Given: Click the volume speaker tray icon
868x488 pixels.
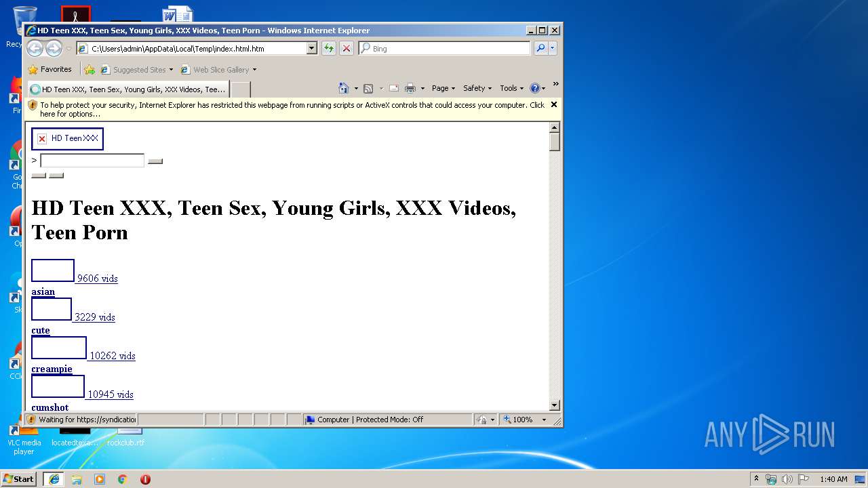Looking at the screenshot, I should 787,479.
